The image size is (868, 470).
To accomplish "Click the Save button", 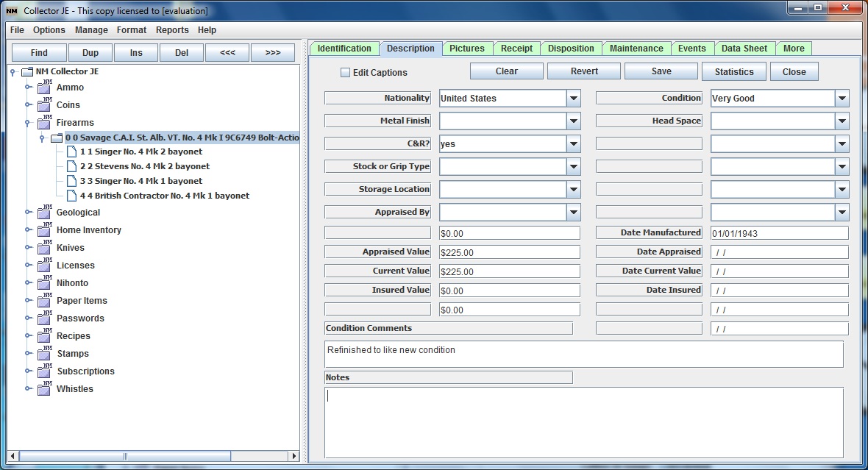I will tap(661, 71).
